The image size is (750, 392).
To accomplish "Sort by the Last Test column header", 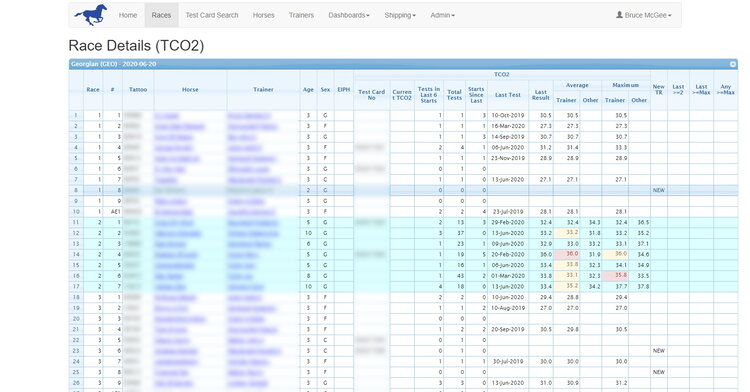I will 507,95.
